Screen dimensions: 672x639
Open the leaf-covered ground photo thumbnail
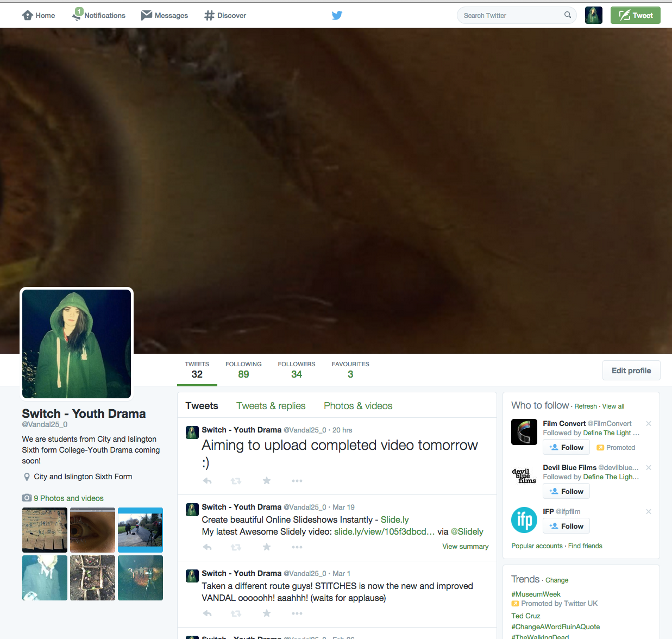[92, 578]
